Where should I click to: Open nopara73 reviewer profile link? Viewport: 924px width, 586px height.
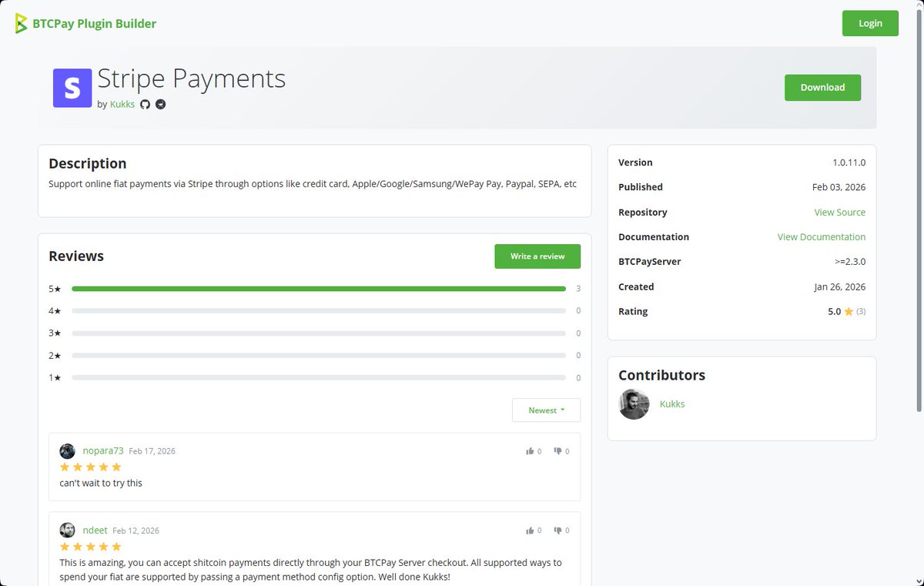pyautogui.click(x=103, y=451)
